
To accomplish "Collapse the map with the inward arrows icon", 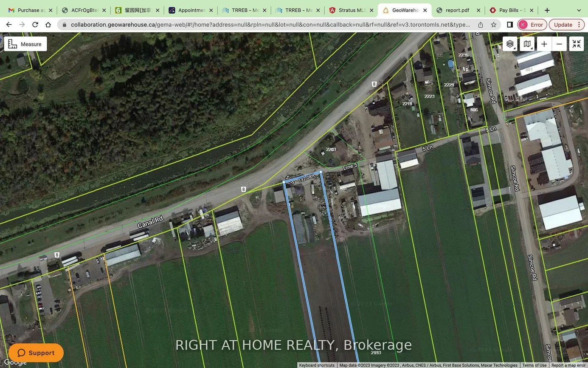I will click(577, 44).
